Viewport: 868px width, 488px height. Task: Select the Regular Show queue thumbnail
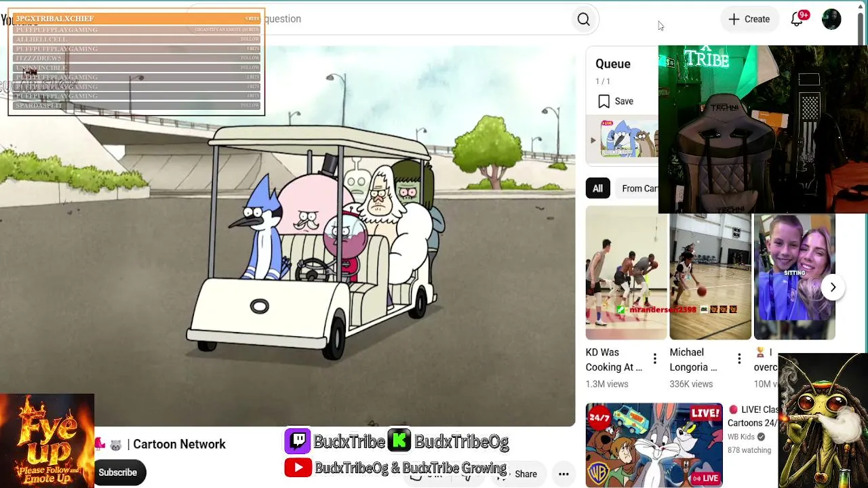629,140
